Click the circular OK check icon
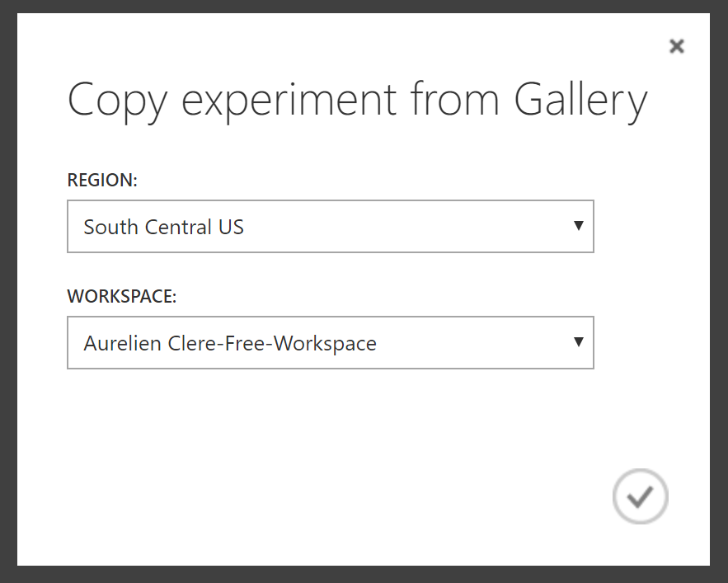728x583 pixels. point(641,496)
